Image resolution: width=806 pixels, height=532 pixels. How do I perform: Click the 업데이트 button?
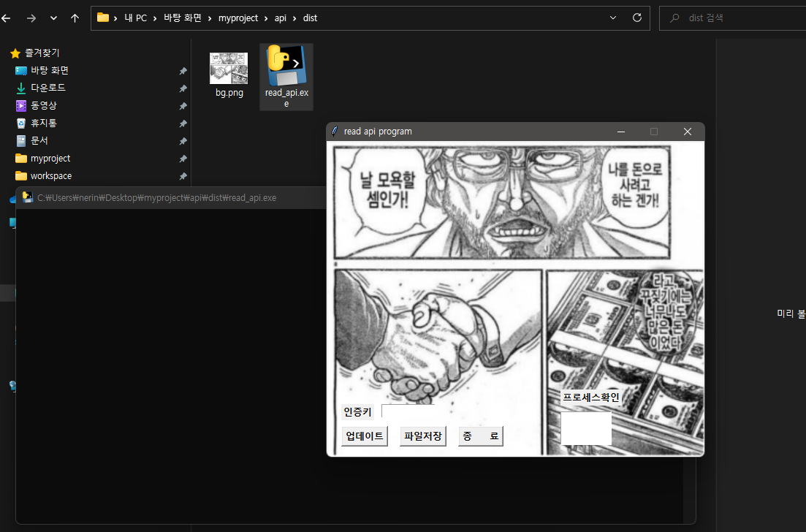coord(365,436)
